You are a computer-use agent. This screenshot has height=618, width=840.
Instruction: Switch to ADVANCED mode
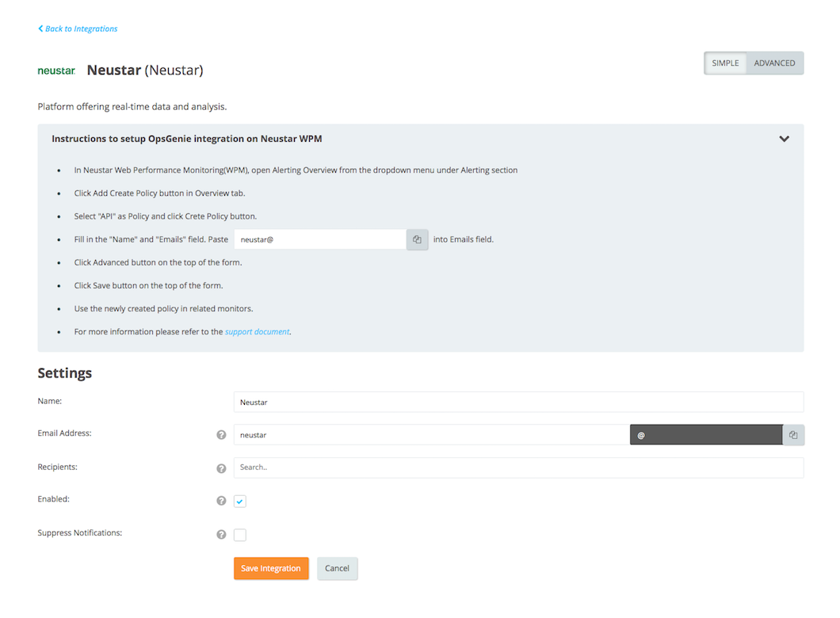774,63
